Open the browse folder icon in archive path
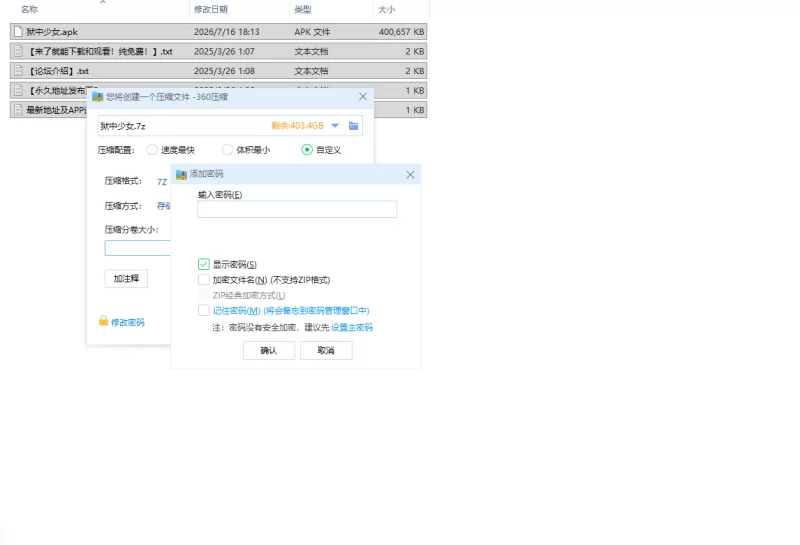The image size is (800, 545). (353, 126)
